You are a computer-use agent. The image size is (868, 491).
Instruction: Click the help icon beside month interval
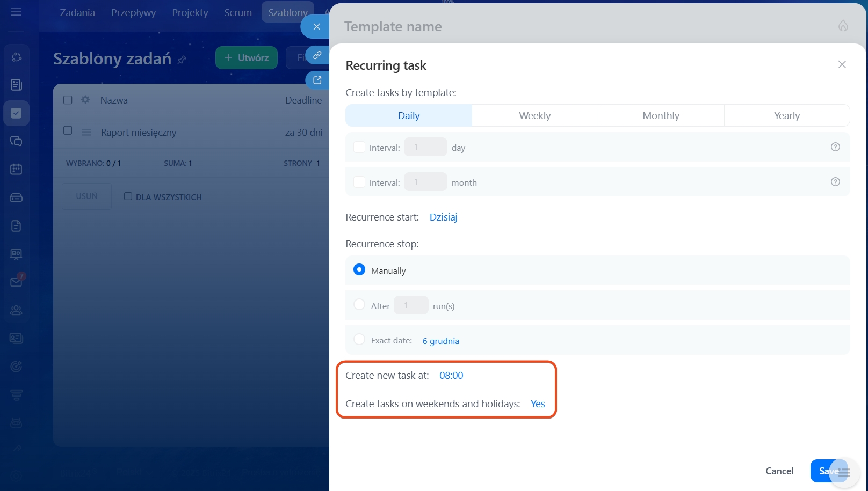(x=835, y=182)
